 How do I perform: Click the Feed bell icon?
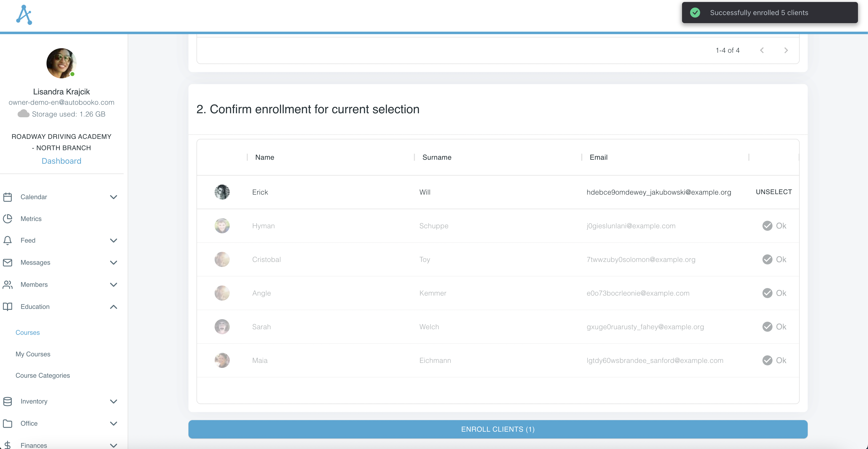7,240
